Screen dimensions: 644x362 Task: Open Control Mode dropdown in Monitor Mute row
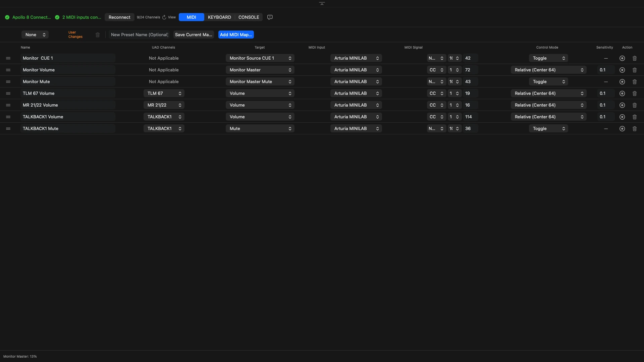tap(548, 81)
